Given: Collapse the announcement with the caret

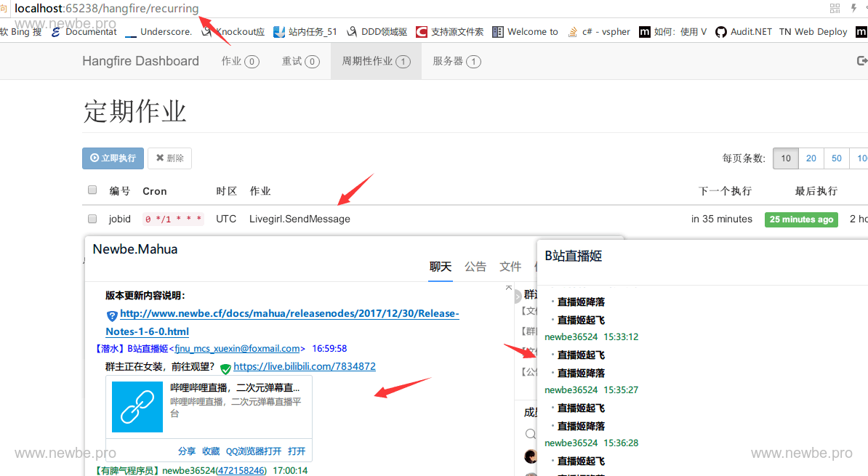Looking at the screenshot, I should (509, 288).
